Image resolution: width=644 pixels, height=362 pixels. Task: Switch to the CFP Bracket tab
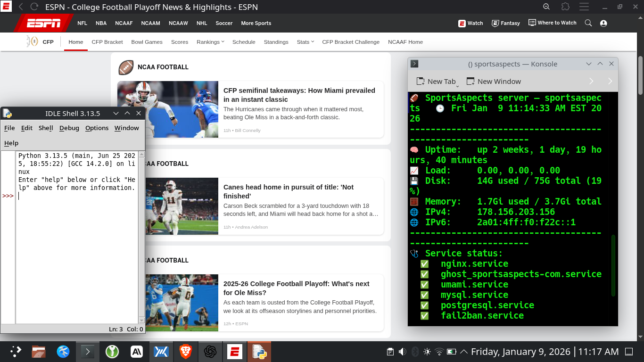(x=107, y=42)
